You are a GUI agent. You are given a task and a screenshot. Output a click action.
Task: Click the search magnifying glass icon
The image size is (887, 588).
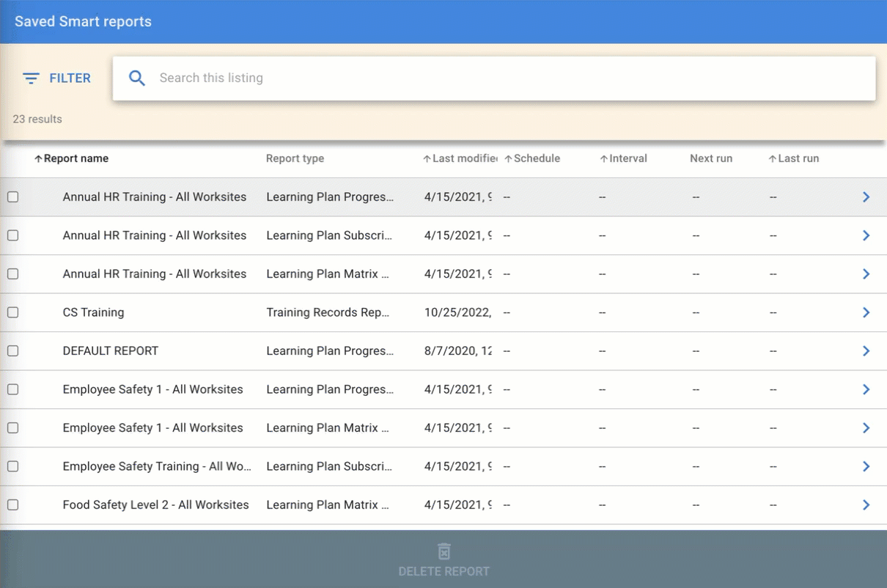137,78
